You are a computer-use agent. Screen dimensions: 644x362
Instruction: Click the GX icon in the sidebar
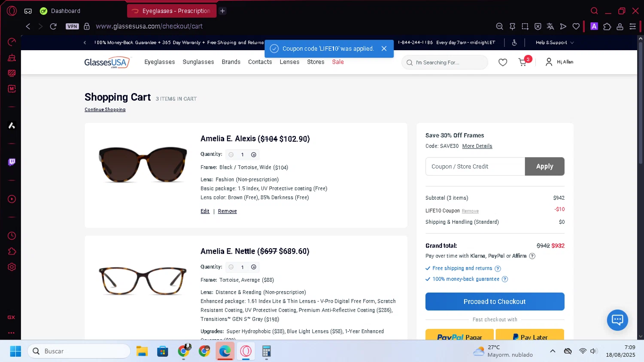point(11,317)
